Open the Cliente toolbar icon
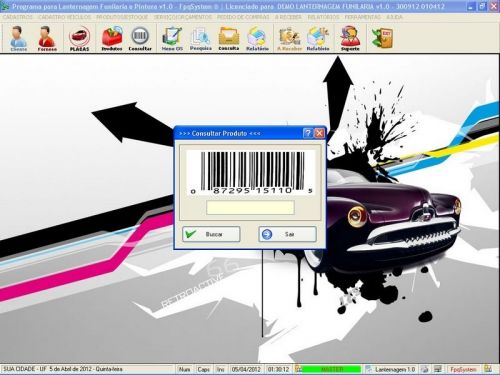This screenshot has height=375, width=500. (x=19, y=39)
